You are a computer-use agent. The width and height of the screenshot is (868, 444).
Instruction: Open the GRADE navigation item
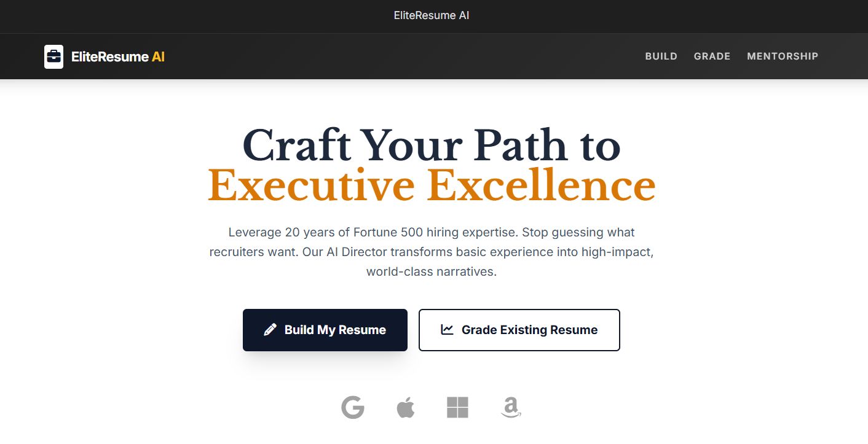[x=712, y=56]
